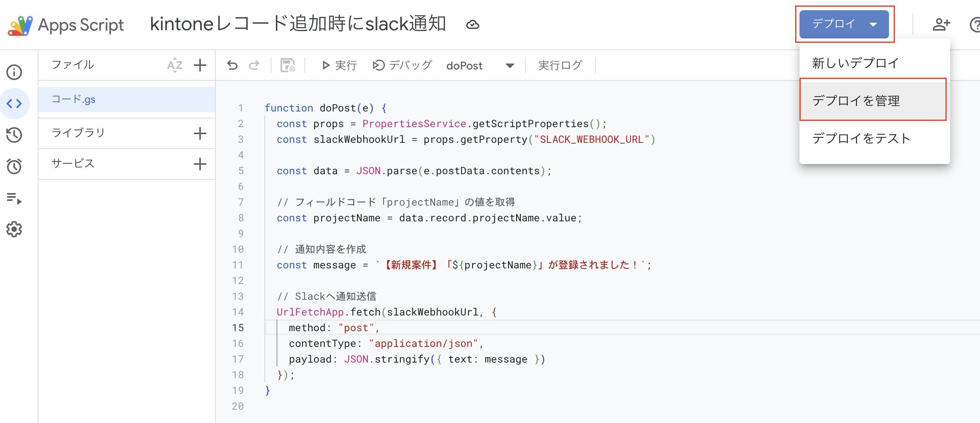
Task: Open the Triggers panel
Action: pos(15,166)
